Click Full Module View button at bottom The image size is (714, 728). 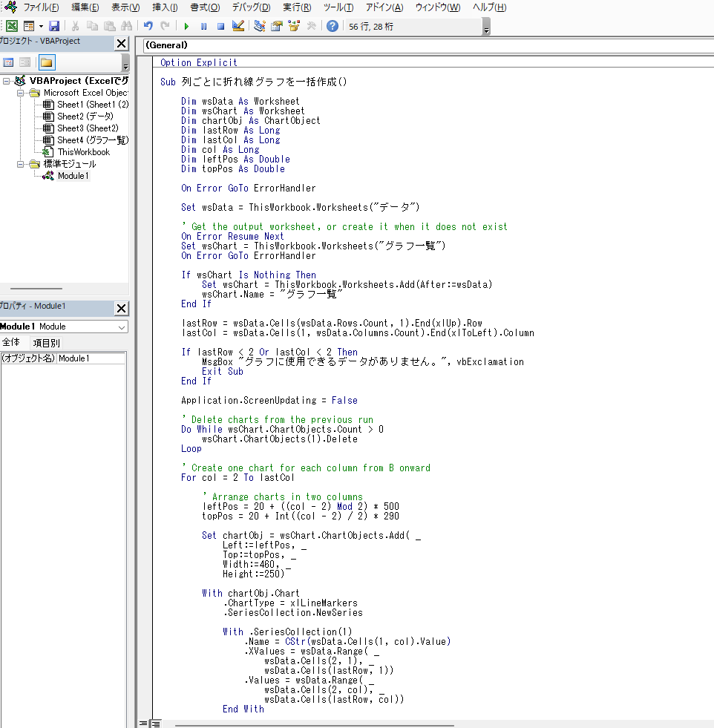[156, 724]
